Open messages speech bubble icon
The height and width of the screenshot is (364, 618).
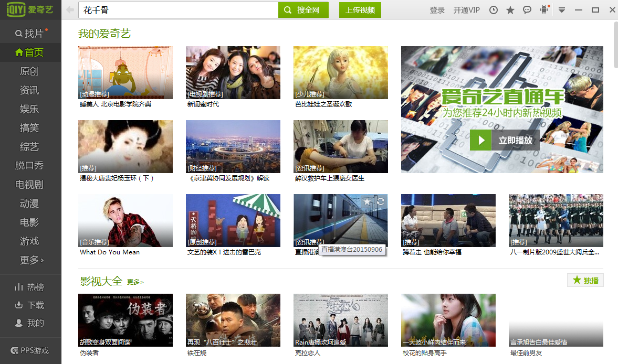pyautogui.click(x=527, y=10)
